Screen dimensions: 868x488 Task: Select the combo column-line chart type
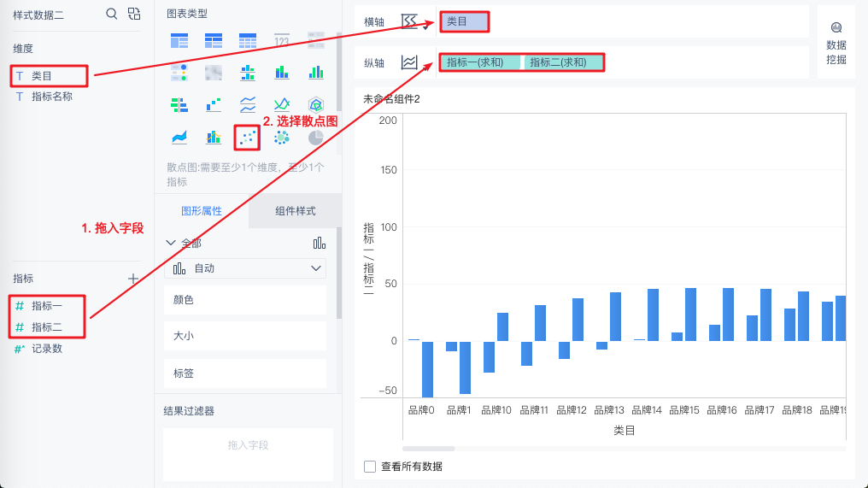[x=213, y=137]
